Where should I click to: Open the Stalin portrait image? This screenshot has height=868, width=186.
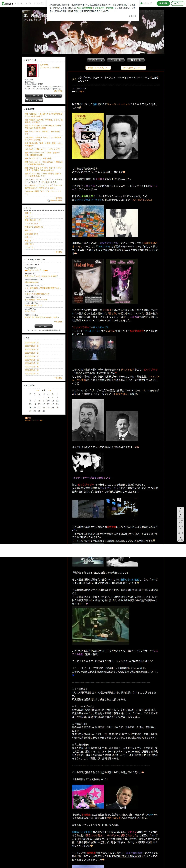click(88, 420)
